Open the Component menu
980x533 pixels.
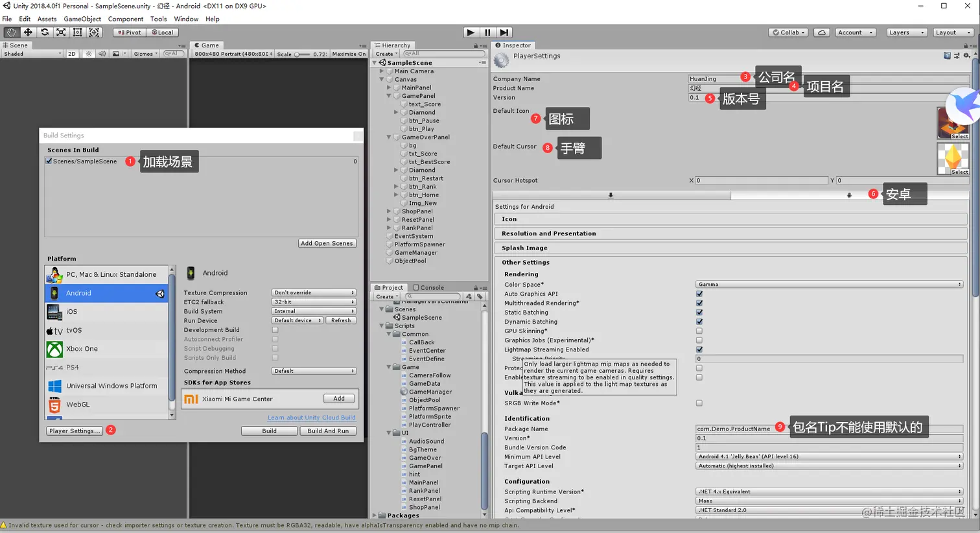pos(126,19)
